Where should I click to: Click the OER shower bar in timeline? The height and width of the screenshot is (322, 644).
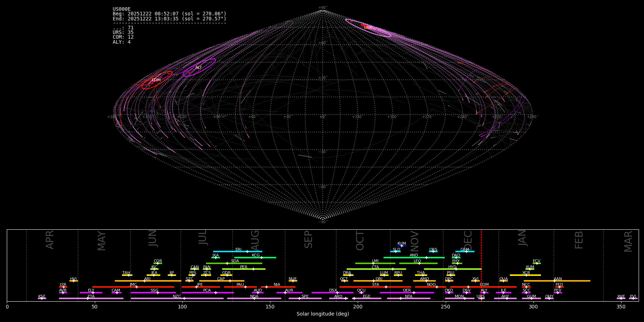407,293
